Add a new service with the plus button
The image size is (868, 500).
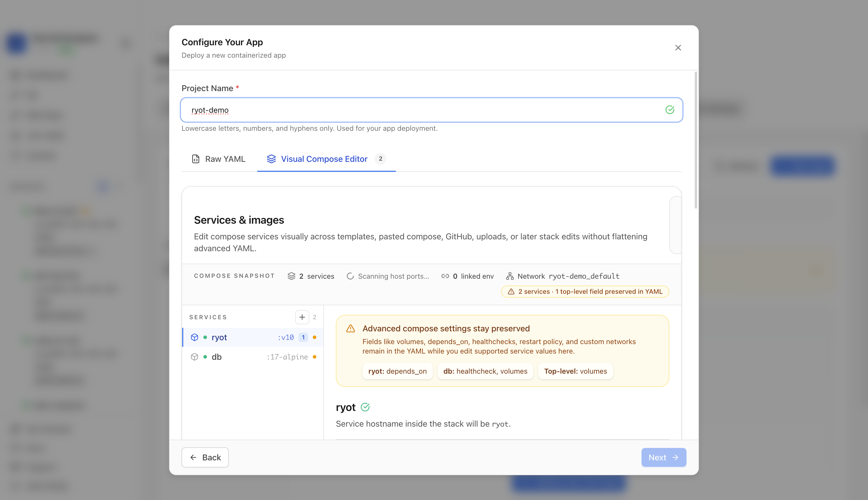302,317
